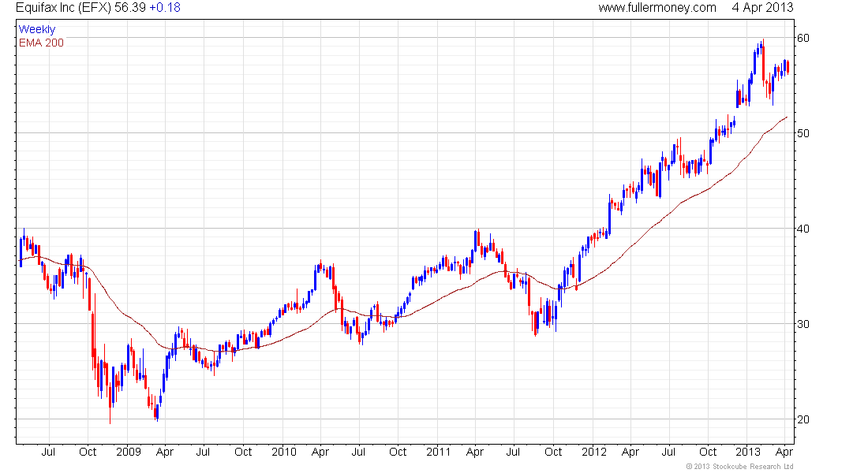The image size is (868, 473).
Task: Click the www.fullermoney.com text
Action: [x=657, y=8]
